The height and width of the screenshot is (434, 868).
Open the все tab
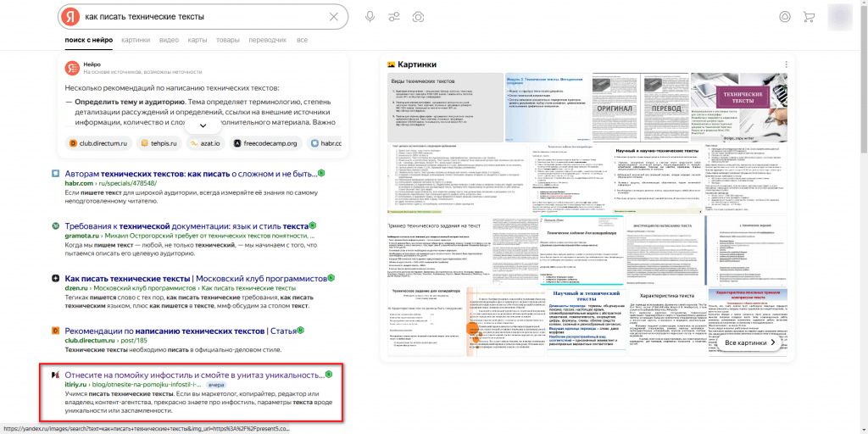pyautogui.click(x=302, y=40)
